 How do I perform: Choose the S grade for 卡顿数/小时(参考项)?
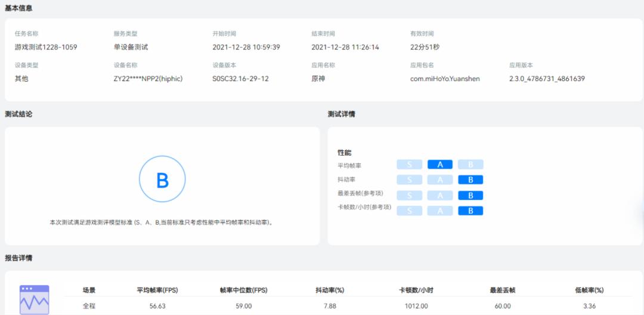(410, 211)
